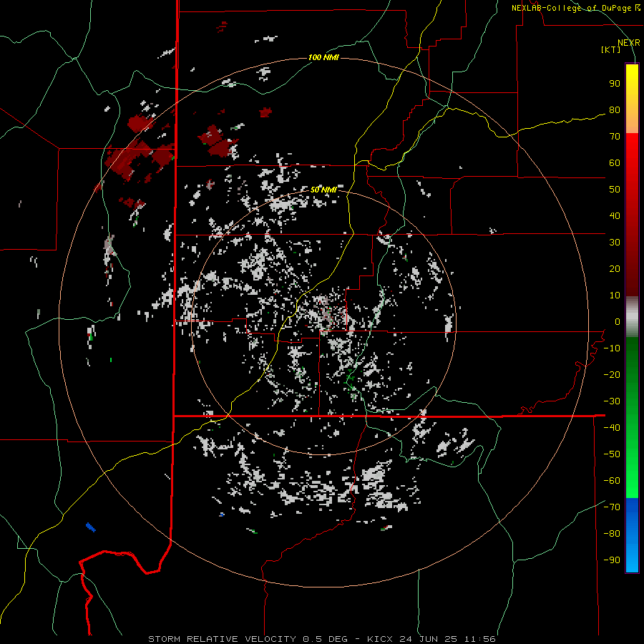Click the -80 scale tick label

pos(612,534)
